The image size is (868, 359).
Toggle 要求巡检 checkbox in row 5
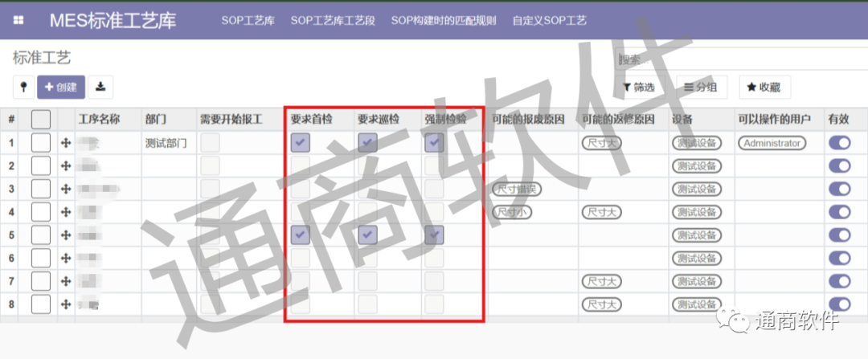[x=367, y=235]
